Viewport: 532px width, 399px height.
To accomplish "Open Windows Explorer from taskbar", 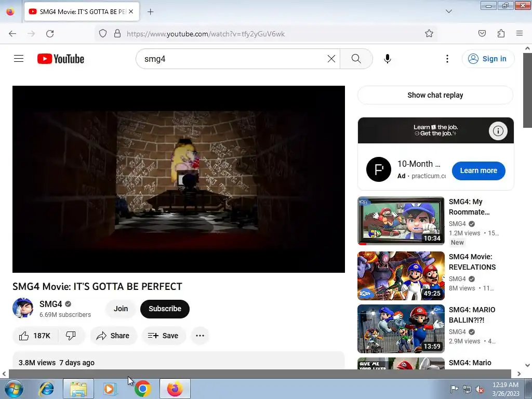I will pyautogui.click(x=78, y=389).
